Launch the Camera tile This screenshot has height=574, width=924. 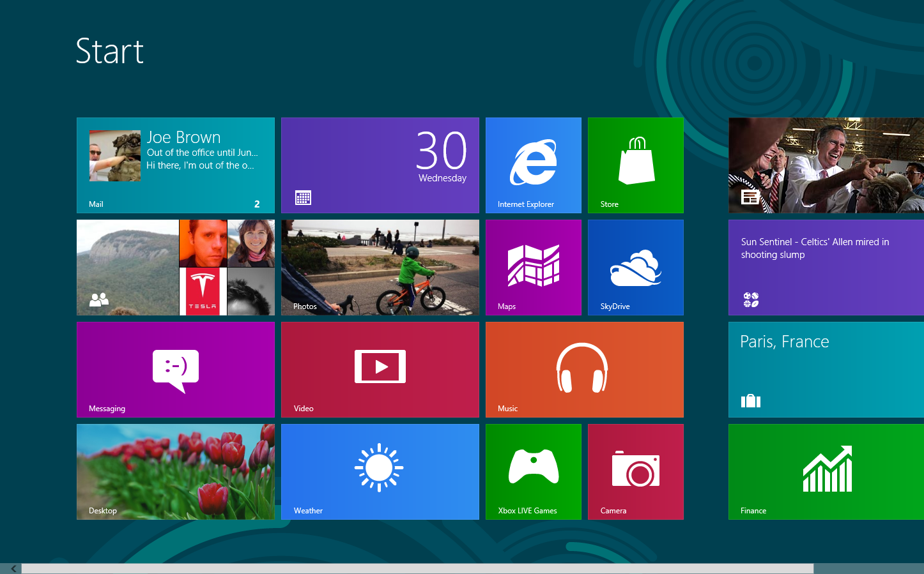coord(636,472)
